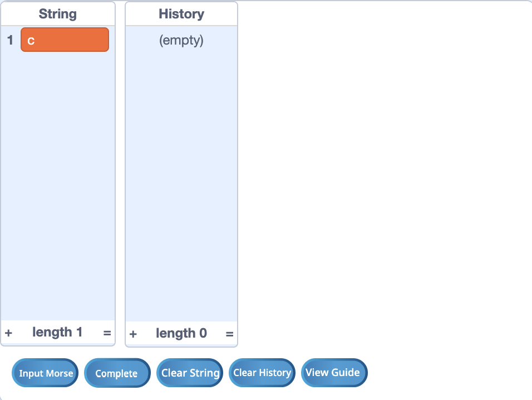The image size is (532, 400).
Task: Click the History list header
Action: point(181,14)
